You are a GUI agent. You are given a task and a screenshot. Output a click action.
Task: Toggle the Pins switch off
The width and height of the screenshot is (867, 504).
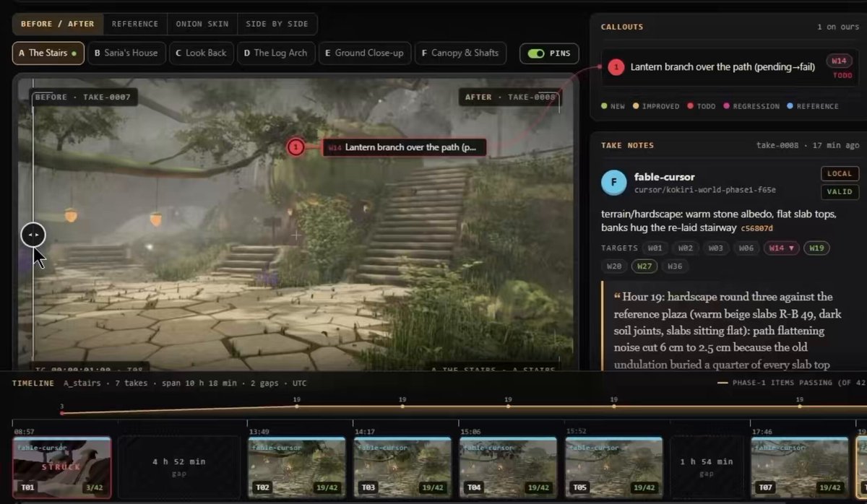pyautogui.click(x=535, y=53)
